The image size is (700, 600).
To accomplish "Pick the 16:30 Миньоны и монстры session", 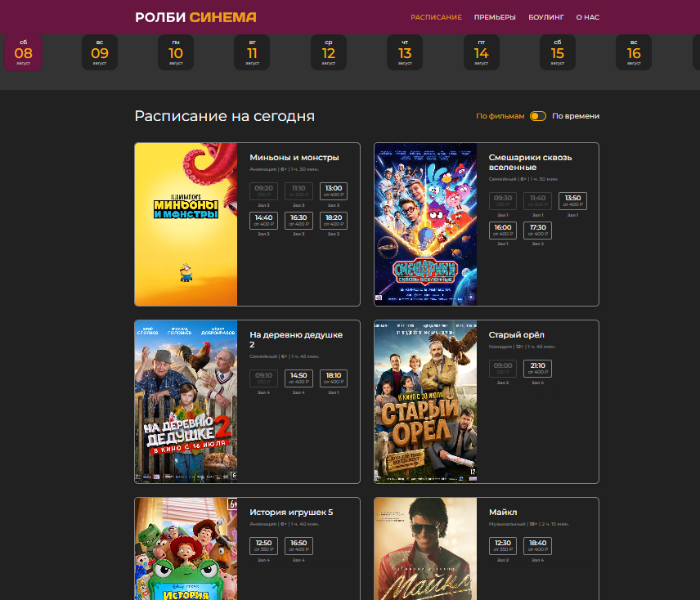I will tap(298, 221).
